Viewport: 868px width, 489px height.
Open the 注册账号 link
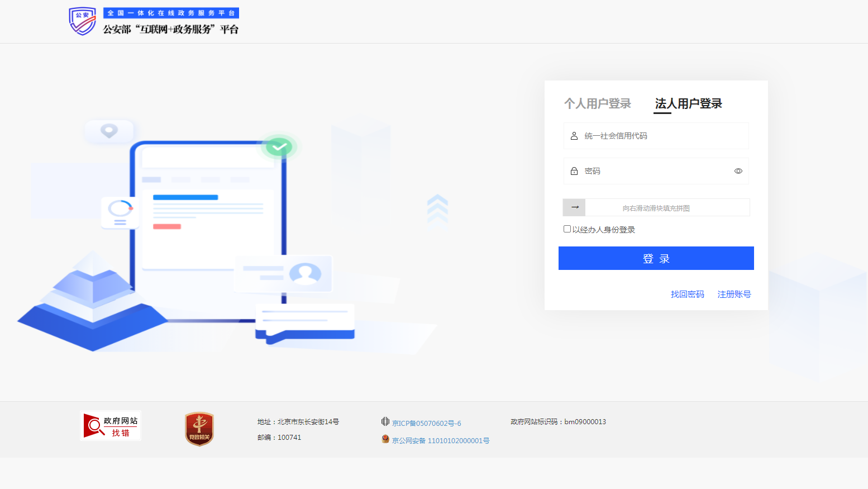point(734,295)
